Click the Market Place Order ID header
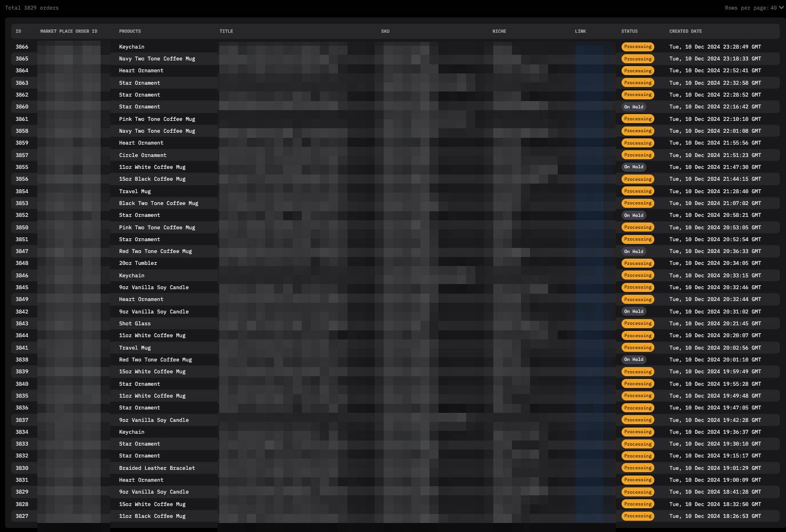 click(x=68, y=31)
